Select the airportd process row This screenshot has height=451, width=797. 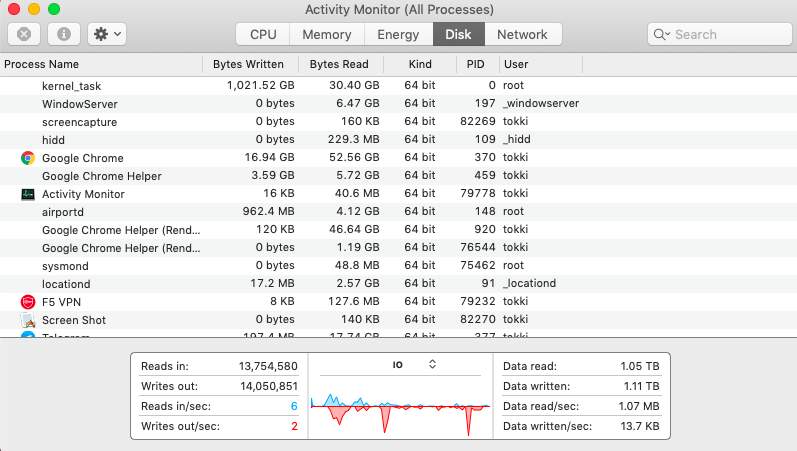[x=398, y=212]
